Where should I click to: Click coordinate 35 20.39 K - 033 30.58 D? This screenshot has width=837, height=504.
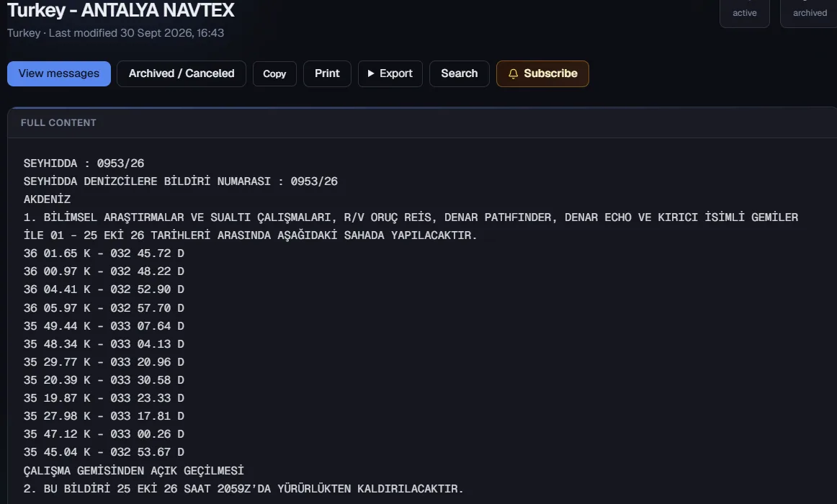[x=104, y=380]
